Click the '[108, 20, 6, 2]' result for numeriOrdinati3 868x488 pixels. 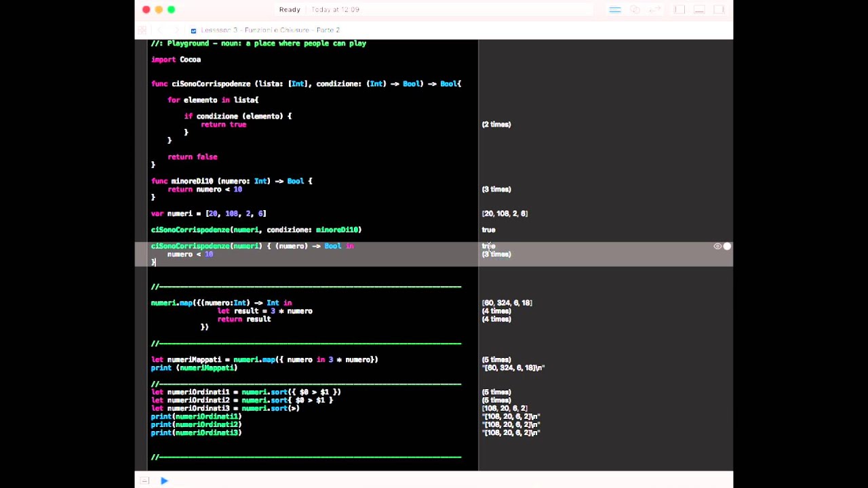pyautogui.click(x=505, y=409)
